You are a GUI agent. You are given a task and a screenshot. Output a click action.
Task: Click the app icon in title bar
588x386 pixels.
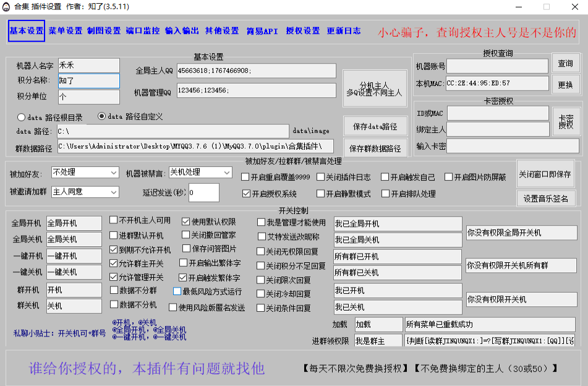(7, 7)
